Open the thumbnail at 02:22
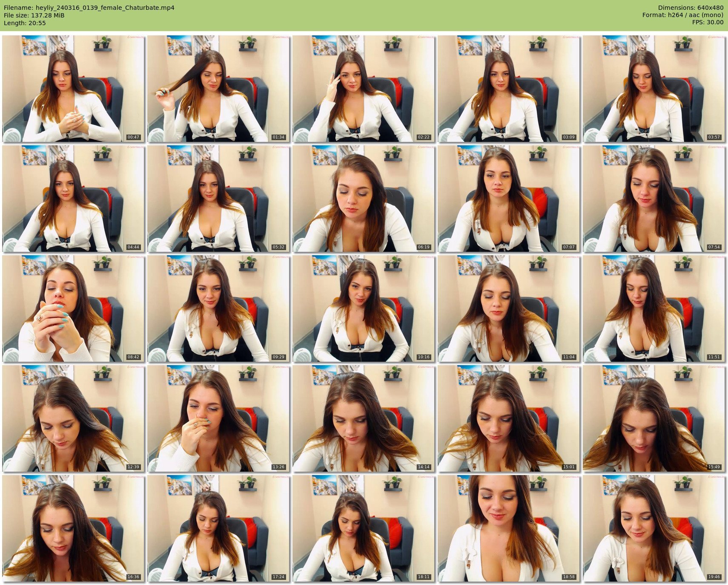 coord(364,89)
